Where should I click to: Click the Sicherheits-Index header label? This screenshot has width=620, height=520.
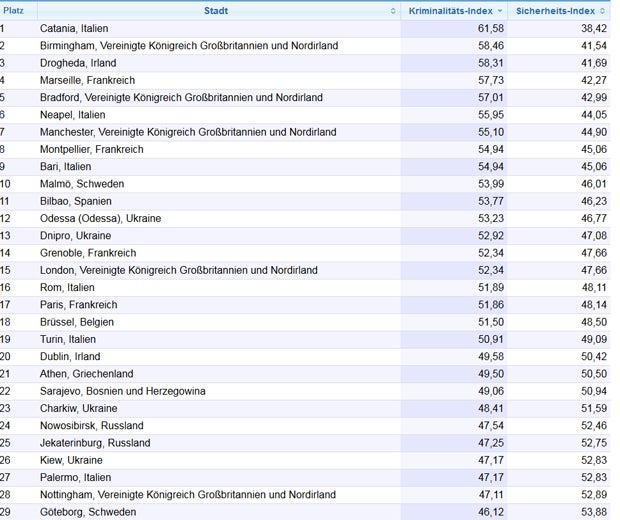click(x=555, y=11)
